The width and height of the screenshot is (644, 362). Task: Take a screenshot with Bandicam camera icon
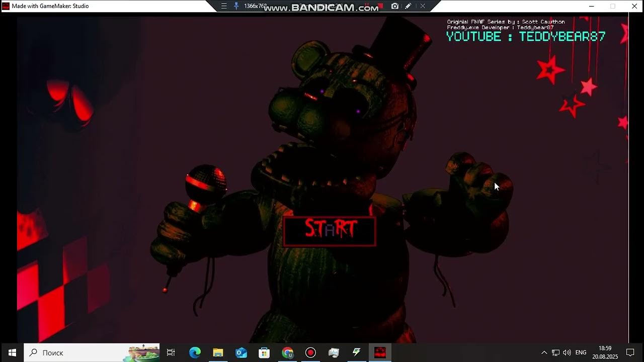click(x=395, y=6)
